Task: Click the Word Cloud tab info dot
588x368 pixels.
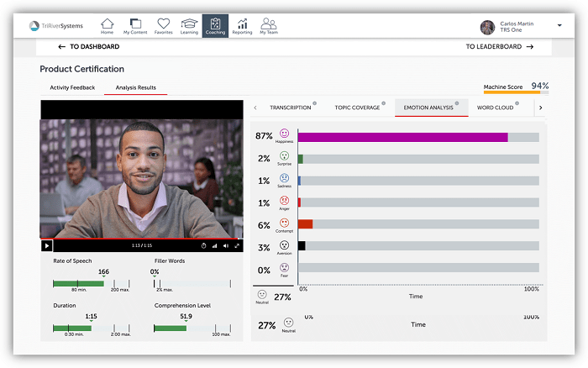Action: (x=517, y=103)
